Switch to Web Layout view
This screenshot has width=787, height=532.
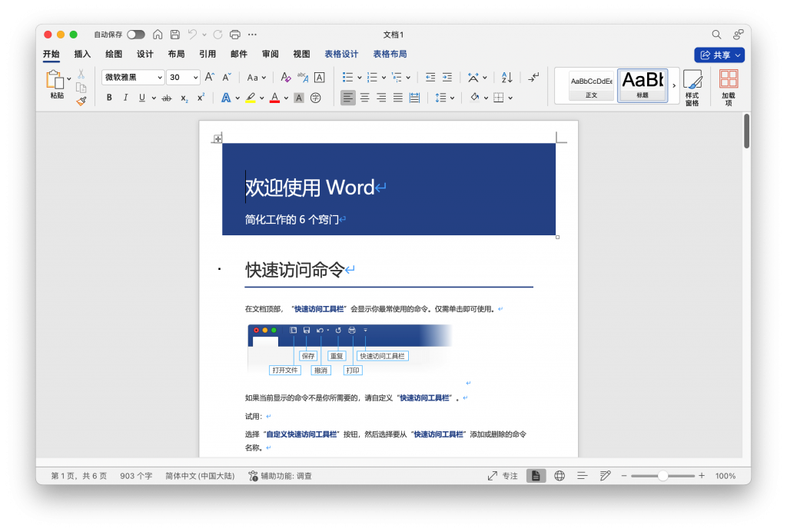(x=560, y=476)
